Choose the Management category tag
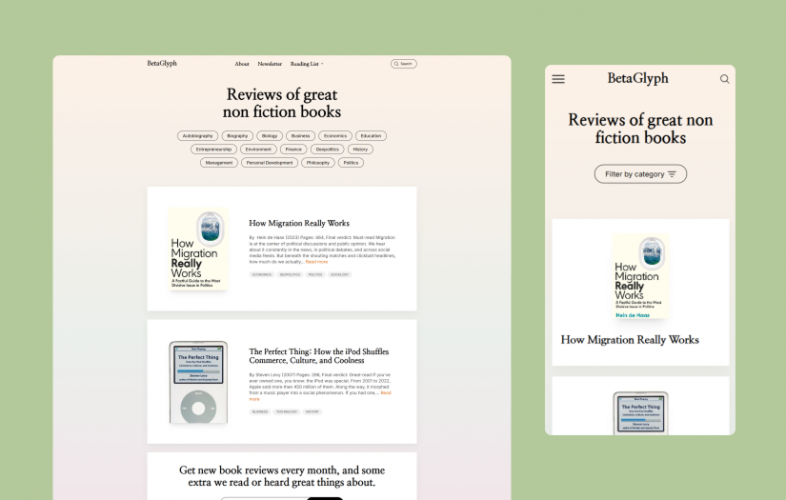 pyautogui.click(x=219, y=163)
